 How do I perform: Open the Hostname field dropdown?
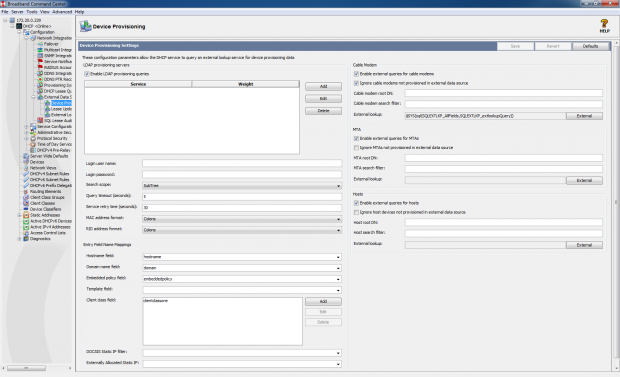[x=242, y=257]
